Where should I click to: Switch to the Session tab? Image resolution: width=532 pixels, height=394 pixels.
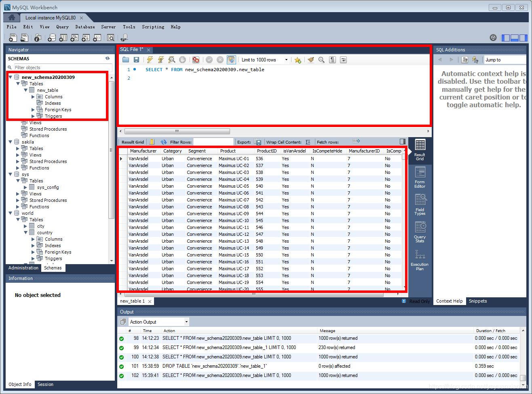[x=45, y=384]
